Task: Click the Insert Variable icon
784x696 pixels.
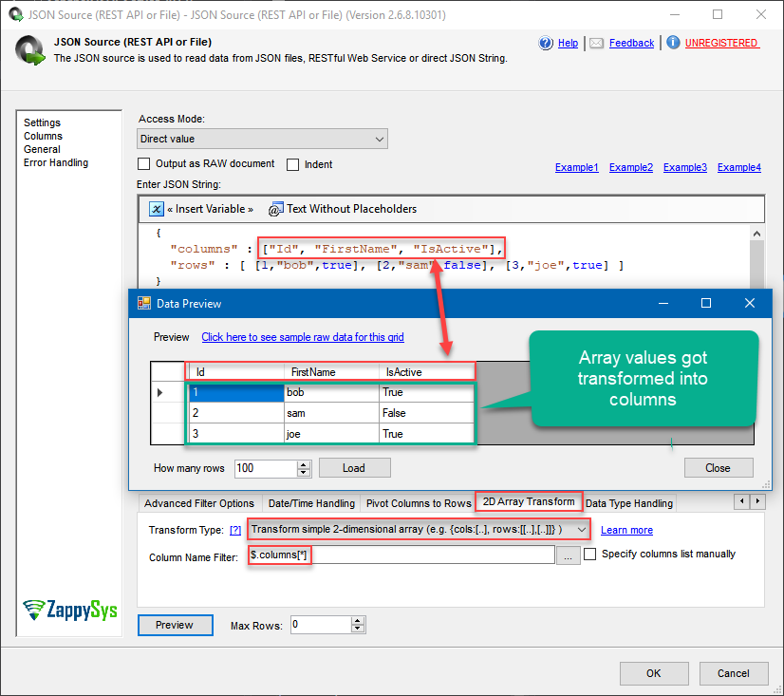Action: (156, 208)
